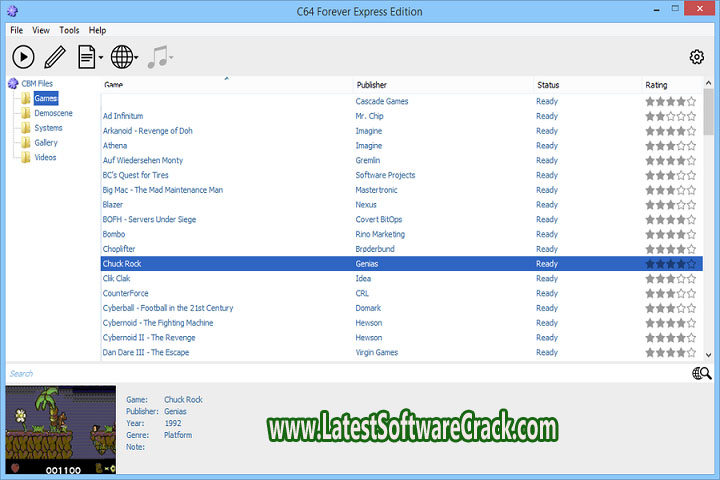Click the Brøderbund publisher cell
The image size is (720, 480).
point(375,248)
